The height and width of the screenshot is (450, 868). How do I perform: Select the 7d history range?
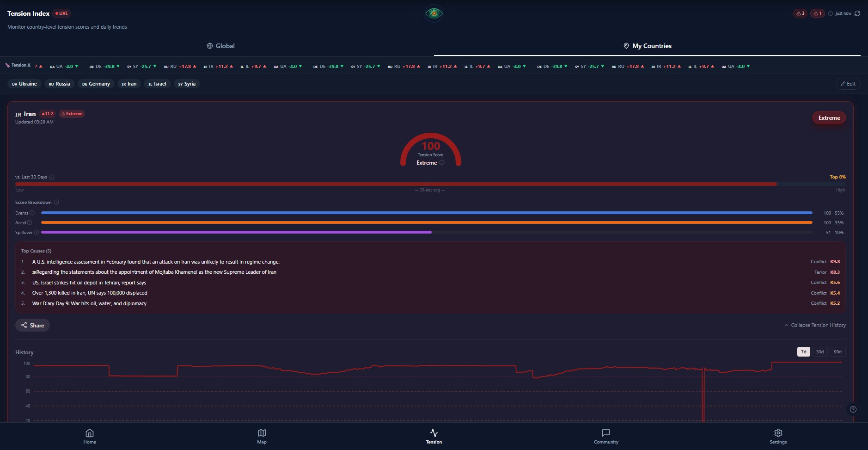804,352
